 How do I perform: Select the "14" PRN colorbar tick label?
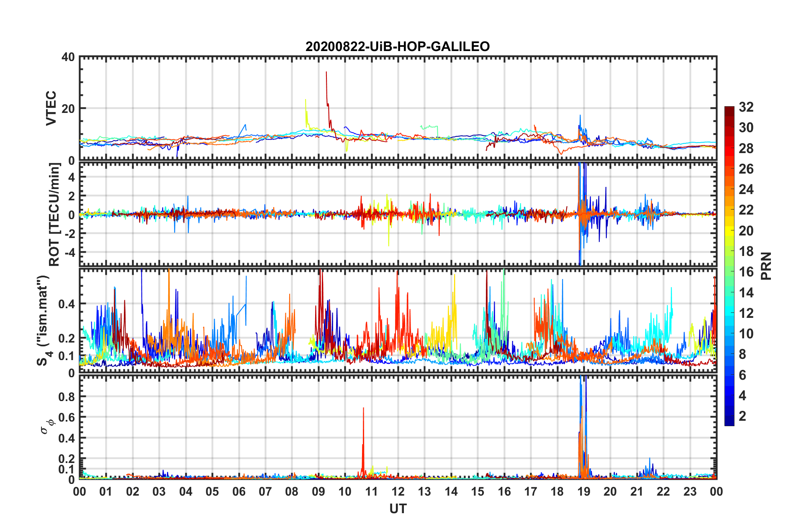click(x=746, y=292)
